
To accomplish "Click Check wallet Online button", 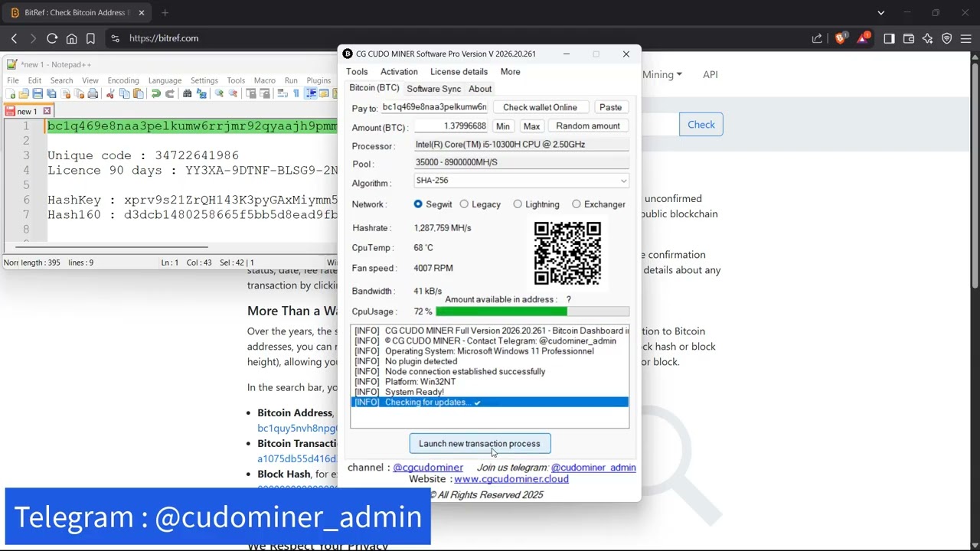I will 540,107.
